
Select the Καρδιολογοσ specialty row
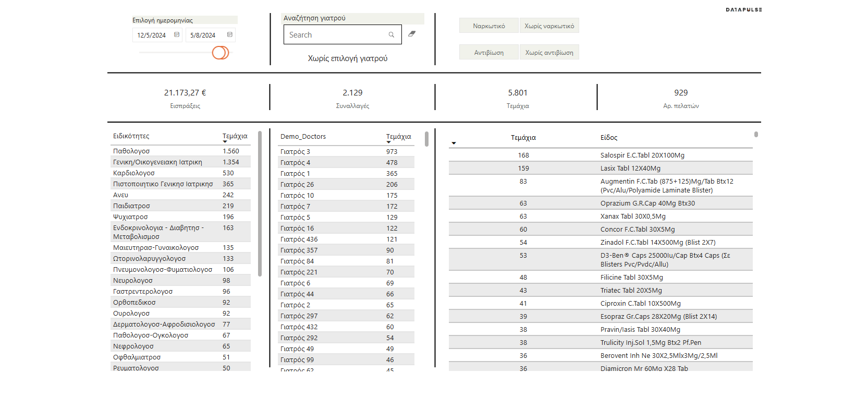(180, 173)
